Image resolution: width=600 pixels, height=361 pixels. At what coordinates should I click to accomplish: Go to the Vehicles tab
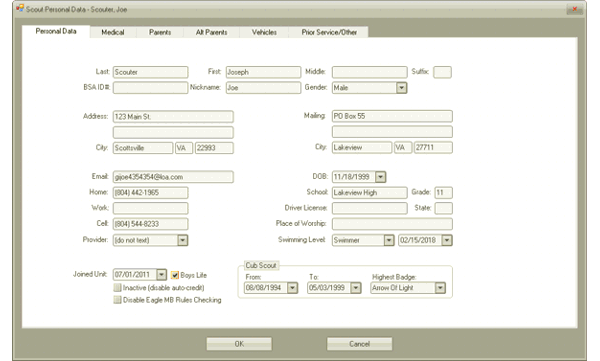tap(264, 32)
